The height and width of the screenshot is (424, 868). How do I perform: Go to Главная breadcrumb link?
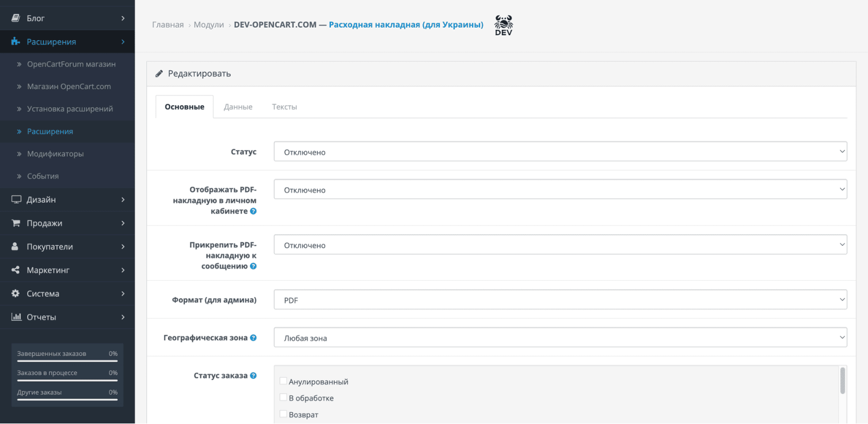tap(168, 24)
